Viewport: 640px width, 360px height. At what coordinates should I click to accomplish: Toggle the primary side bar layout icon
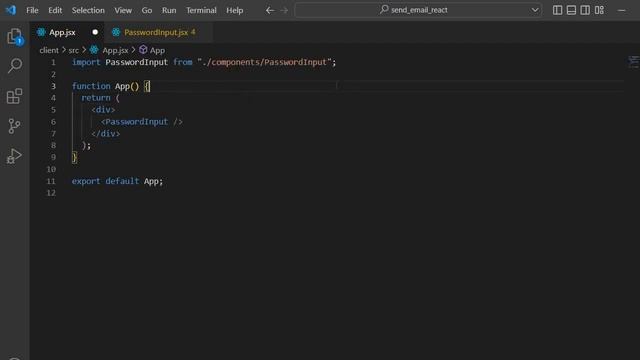pos(557,10)
